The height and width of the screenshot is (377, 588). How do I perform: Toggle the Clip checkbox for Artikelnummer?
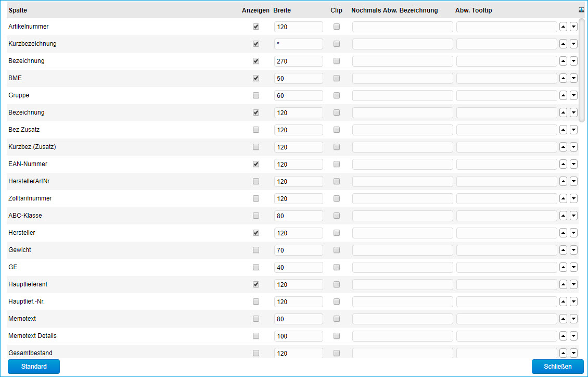coord(336,27)
